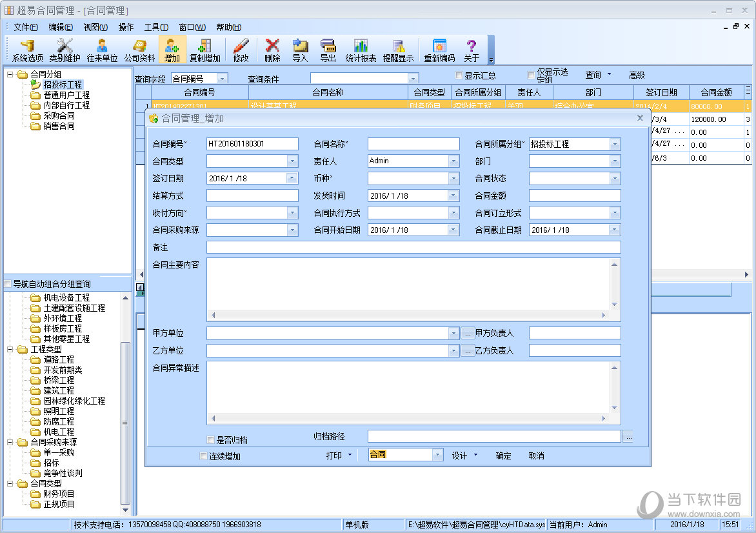756x533 pixels.
Task: Toggle 显示汇总 checkbox
Action: click(x=459, y=75)
